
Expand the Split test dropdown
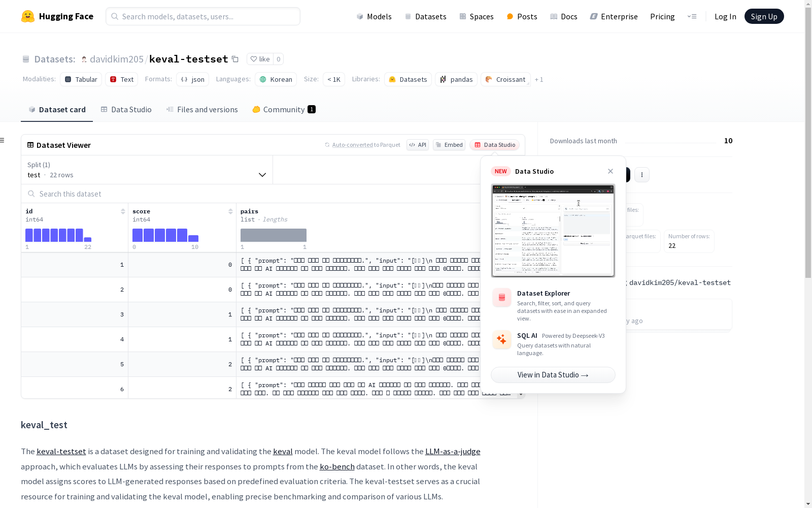pos(147,170)
